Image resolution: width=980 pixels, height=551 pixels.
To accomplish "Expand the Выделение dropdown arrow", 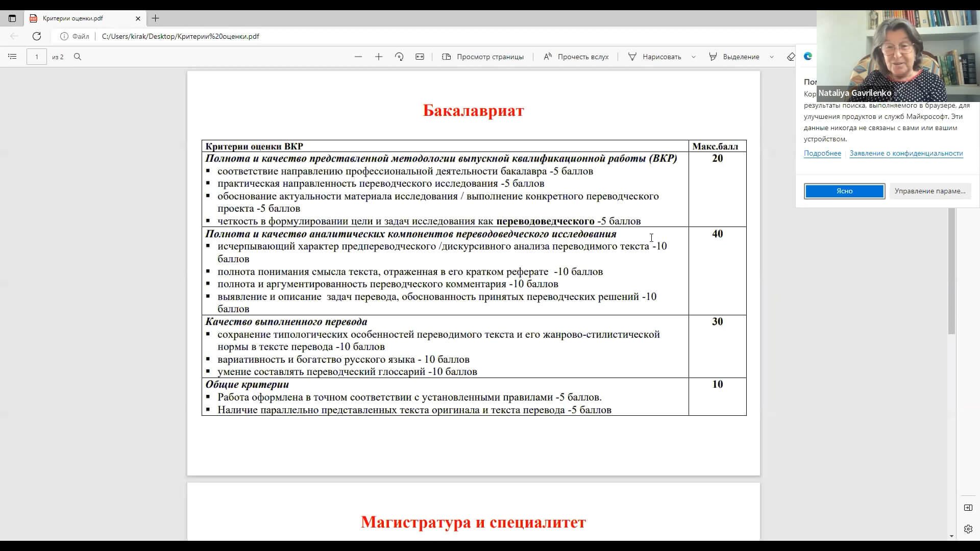I will pyautogui.click(x=771, y=57).
